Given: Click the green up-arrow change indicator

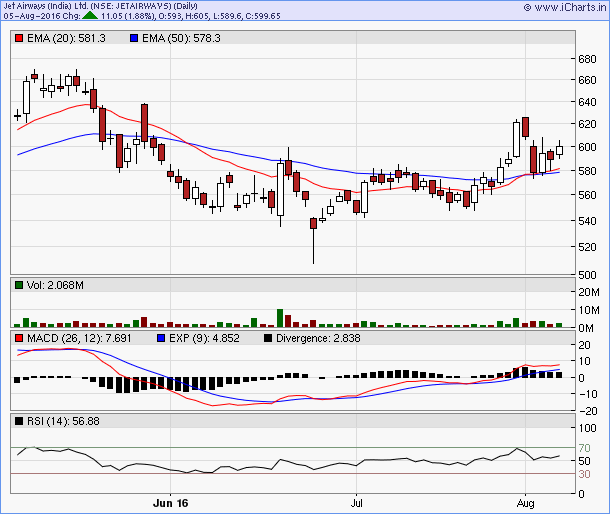Looking at the screenshot, I should tap(90, 16).
